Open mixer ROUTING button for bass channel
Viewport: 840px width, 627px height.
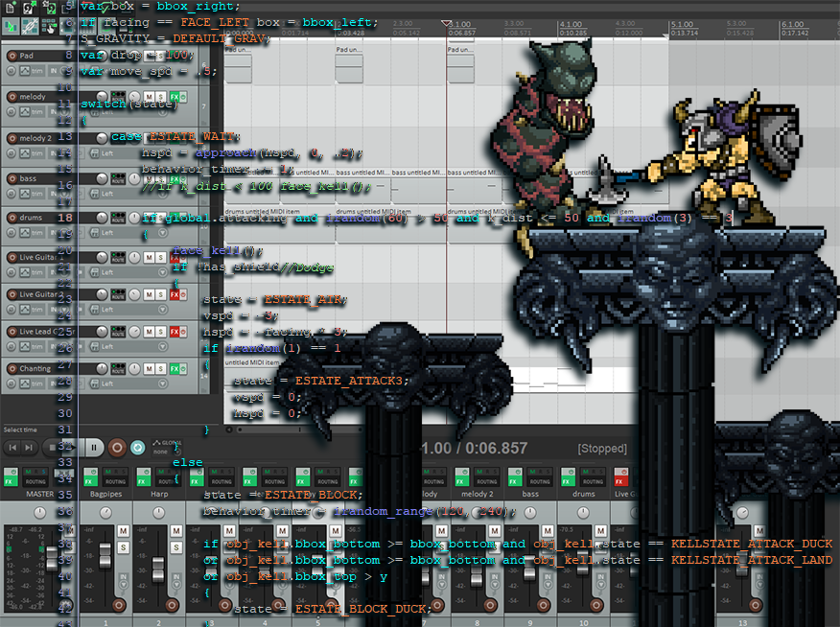(x=540, y=477)
